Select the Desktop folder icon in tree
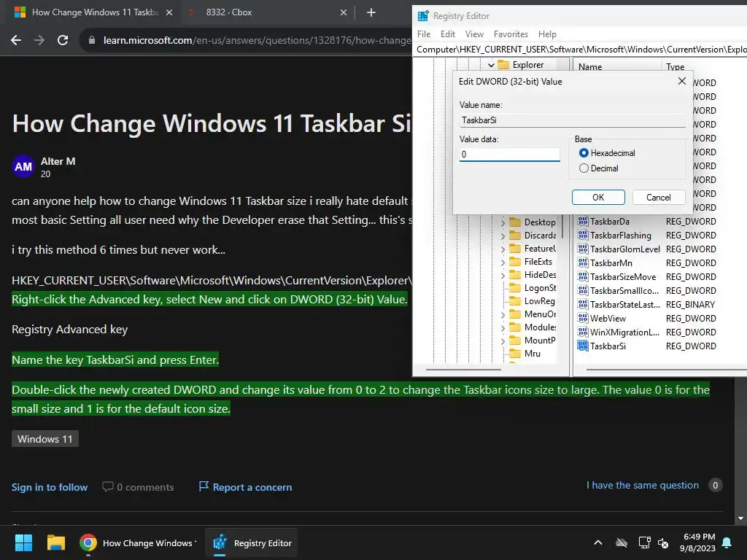Viewport: 747px width, 560px height. (515, 222)
